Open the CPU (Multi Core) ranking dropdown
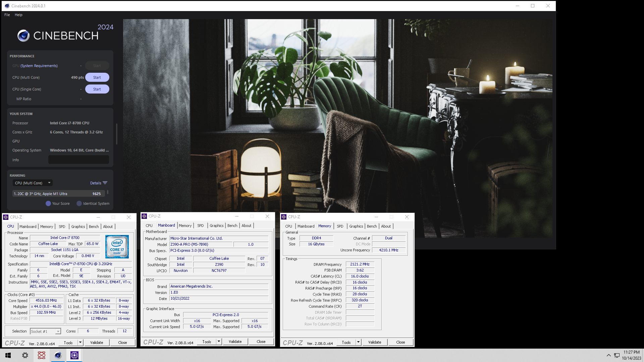This screenshot has width=644, height=362. (x=33, y=183)
